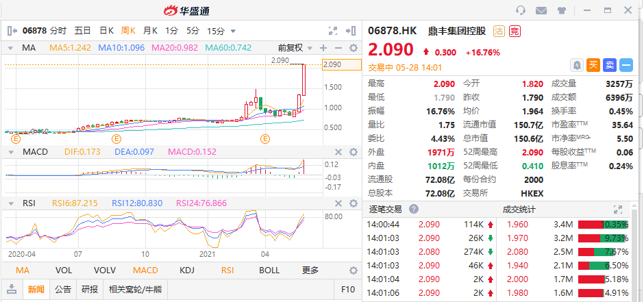The height and width of the screenshot is (302, 644).
Task: Open the skin theme shirt icon
Action: click(x=562, y=10)
